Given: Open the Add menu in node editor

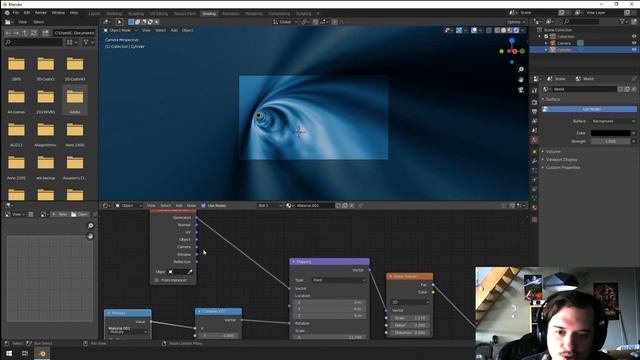Looking at the screenshot, I should [x=179, y=205].
